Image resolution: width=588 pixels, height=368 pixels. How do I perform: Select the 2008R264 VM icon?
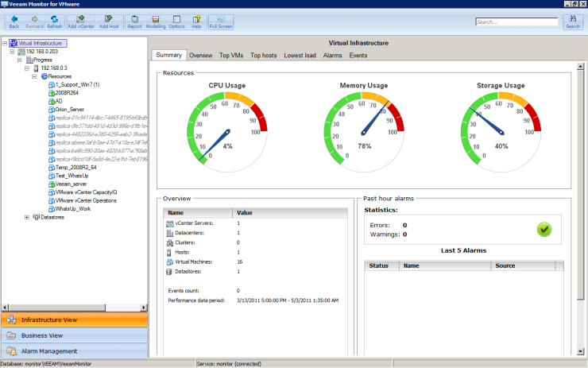coord(52,93)
